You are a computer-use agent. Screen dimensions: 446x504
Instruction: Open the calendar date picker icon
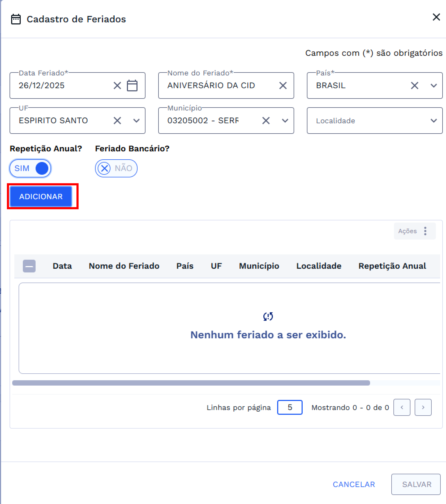pyautogui.click(x=132, y=86)
